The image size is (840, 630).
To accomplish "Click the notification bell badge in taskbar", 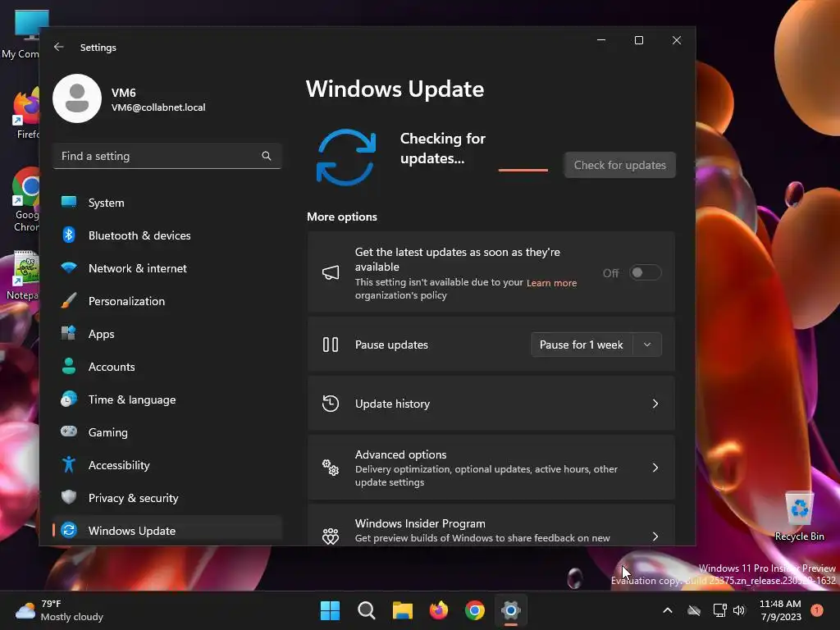I will 817,609.
